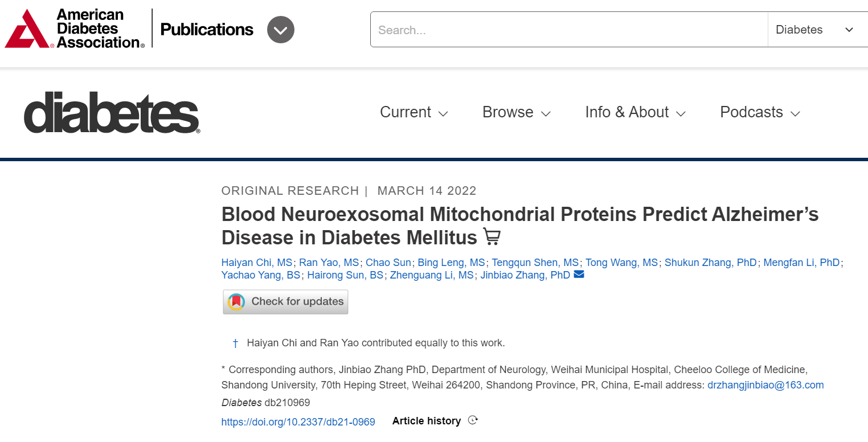868x442 pixels.
Task: Toggle the Article history section
Action: click(x=435, y=421)
